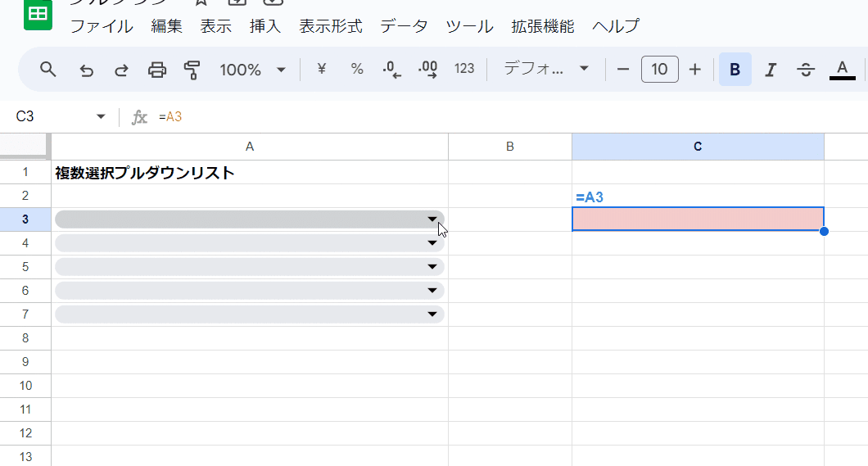Open the 挿入 menu

265,26
